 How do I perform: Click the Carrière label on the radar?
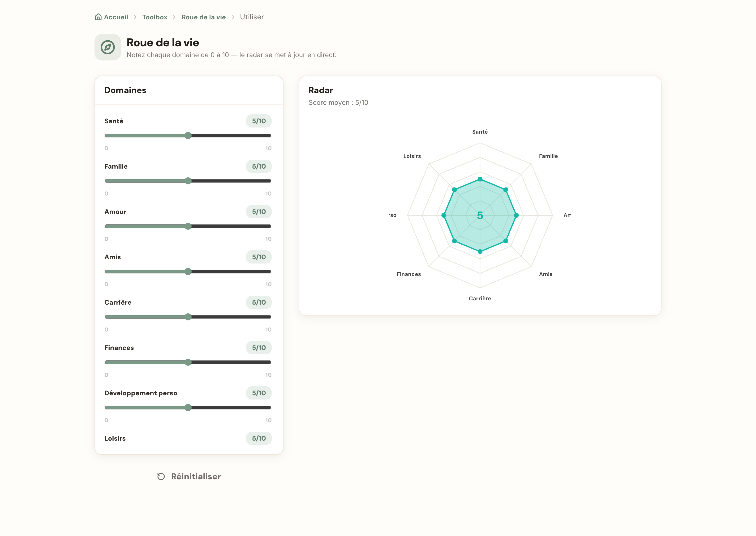point(480,298)
